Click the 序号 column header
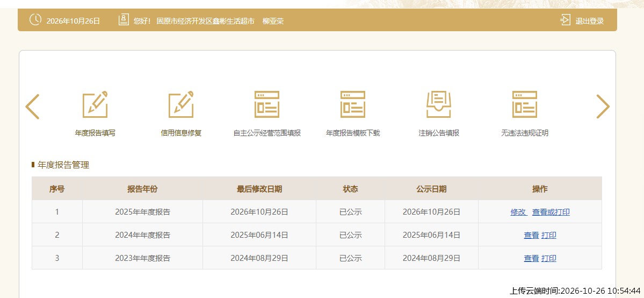This screenshot has width=644, height=298. pyautogui.click(x=57, y=189)
